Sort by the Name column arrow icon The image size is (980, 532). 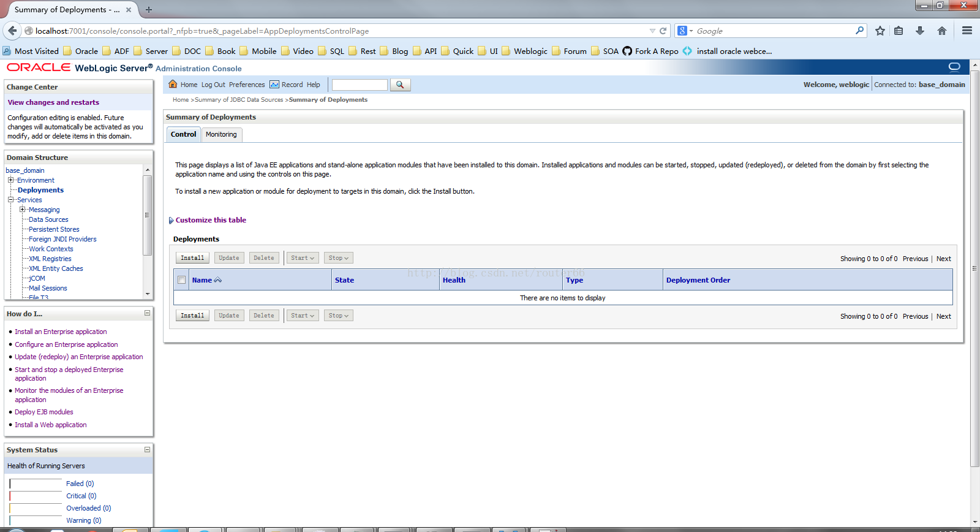point(217,280)
